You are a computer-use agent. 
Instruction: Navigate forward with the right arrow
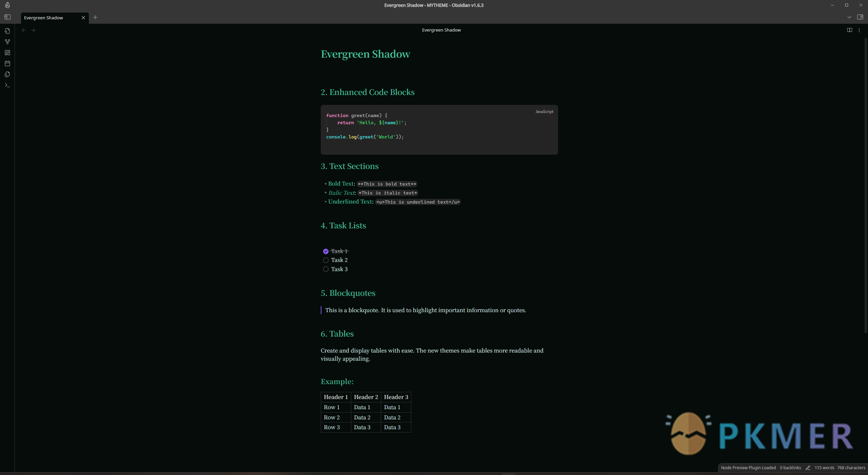point(33,30)
